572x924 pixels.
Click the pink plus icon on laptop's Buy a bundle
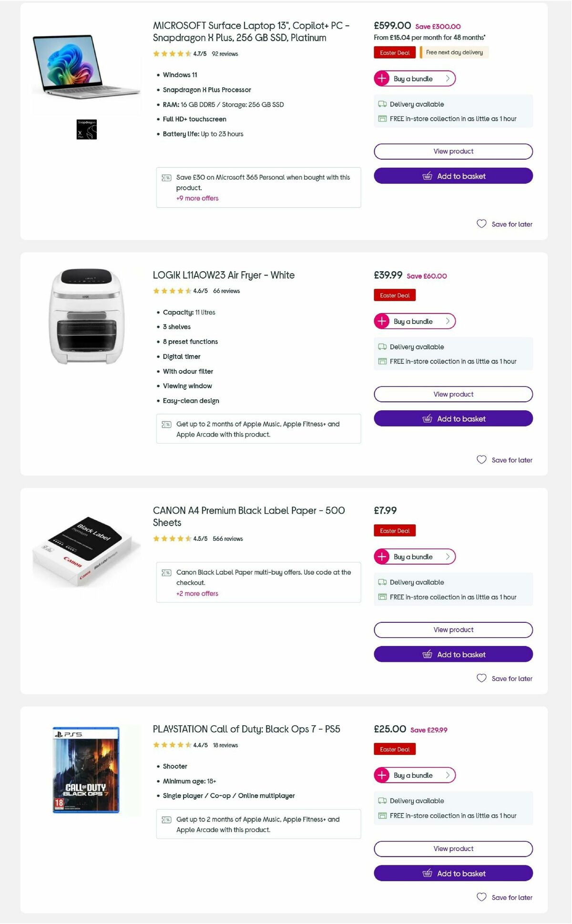coord(382,79)
